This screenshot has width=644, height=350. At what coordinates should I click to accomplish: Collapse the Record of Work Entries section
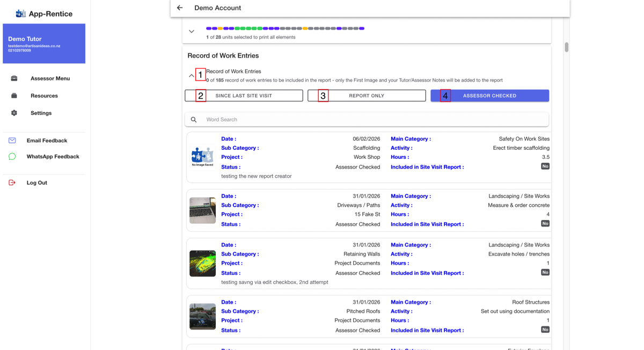(192, 76)
